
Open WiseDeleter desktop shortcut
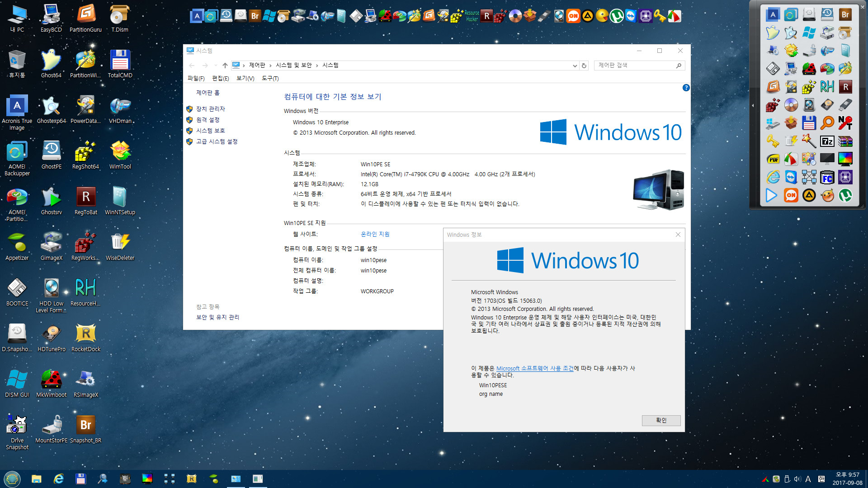120,246
